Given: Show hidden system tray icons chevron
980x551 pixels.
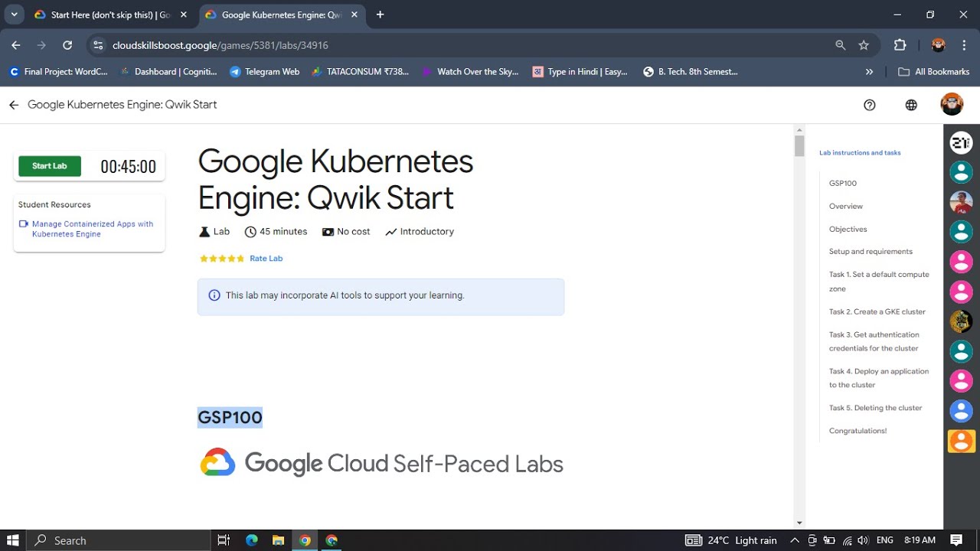Looking at the screenshot, I should pos(795,540).
